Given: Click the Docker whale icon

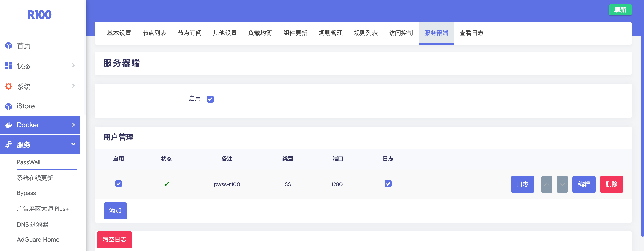Looking at the screenshot, I should tap(9, 125).
